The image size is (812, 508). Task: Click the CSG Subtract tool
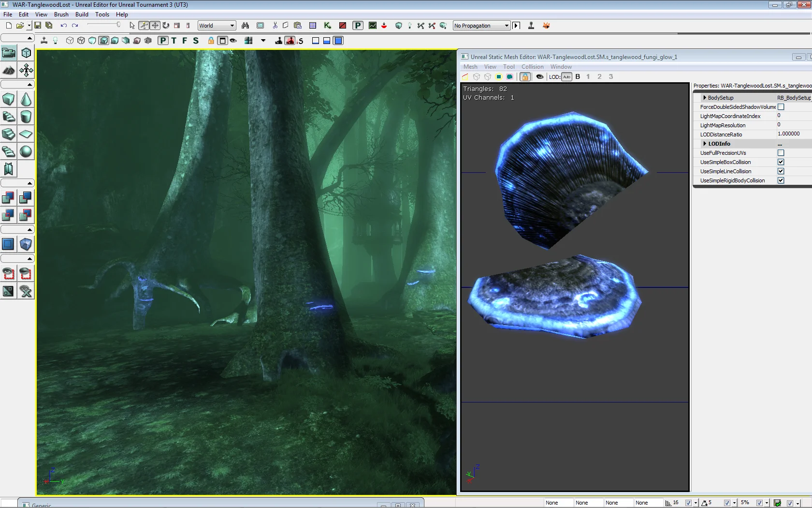[26, 197]
